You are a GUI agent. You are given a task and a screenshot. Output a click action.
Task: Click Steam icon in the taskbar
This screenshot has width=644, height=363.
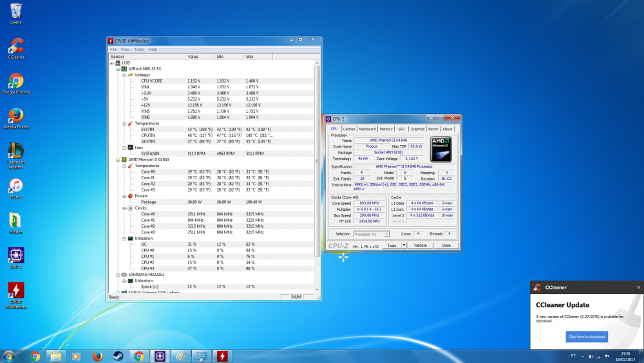coord(118,356)
